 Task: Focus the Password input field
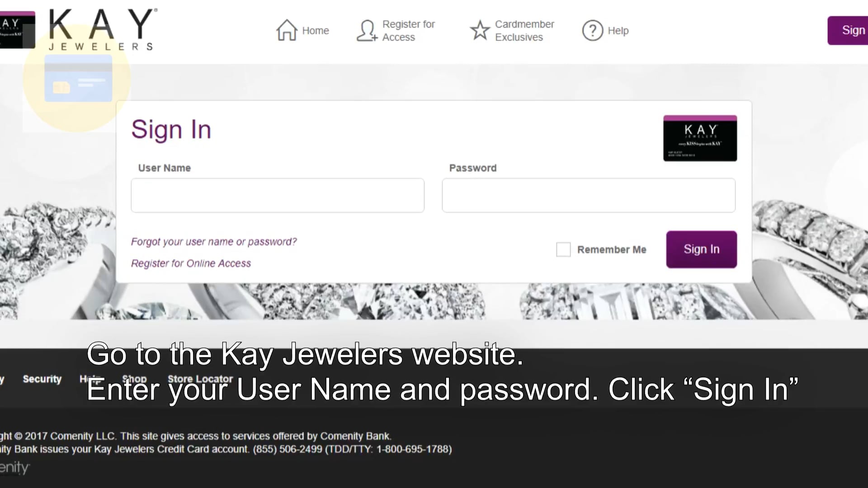[589, 195]
